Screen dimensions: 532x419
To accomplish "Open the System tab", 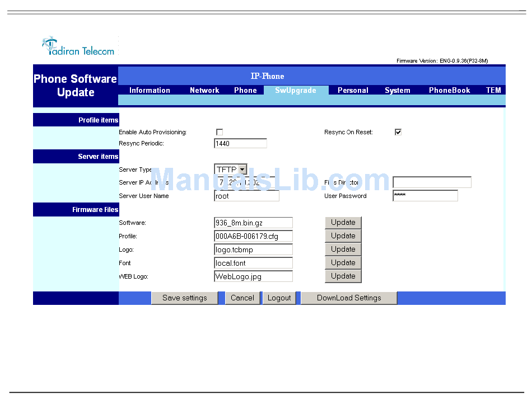I will click(x=398, y=90).
